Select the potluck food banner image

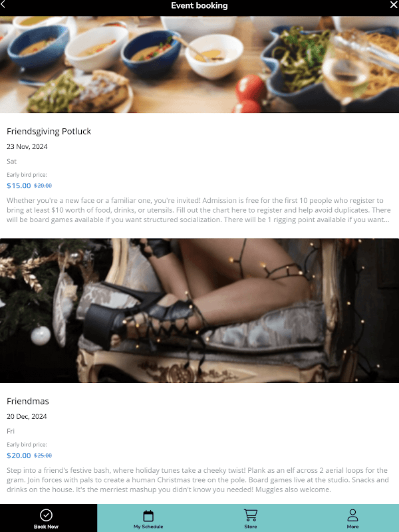pyautogui.click(x=199, y=65)
